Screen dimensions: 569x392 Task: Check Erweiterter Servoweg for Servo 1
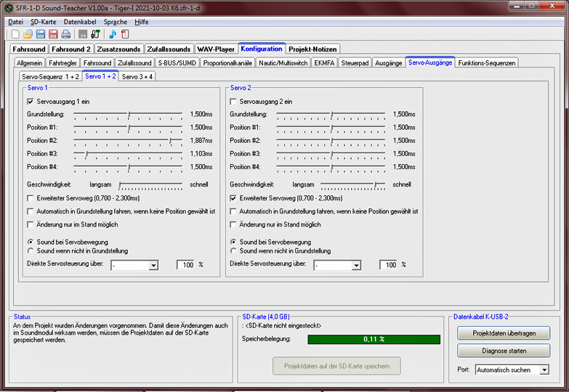pyautogui.click(x=30, y=198)
